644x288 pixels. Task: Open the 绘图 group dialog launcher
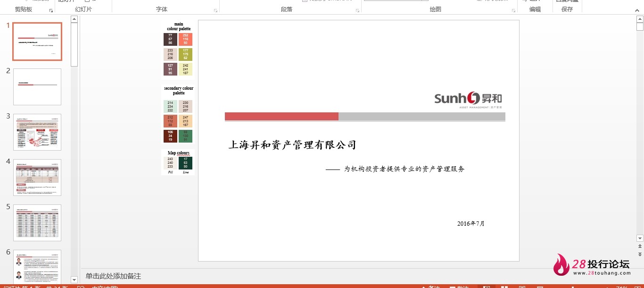513,10
